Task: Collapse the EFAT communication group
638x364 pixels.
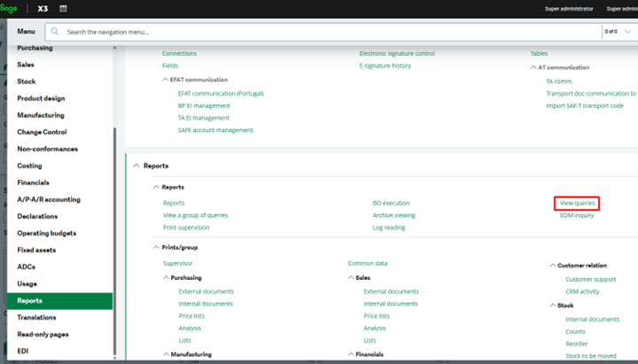Action: click(x=167, y=80)
